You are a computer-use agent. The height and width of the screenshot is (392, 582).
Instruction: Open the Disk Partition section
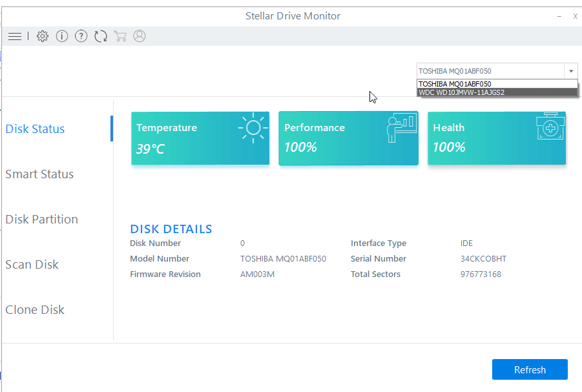coord(41,219)
